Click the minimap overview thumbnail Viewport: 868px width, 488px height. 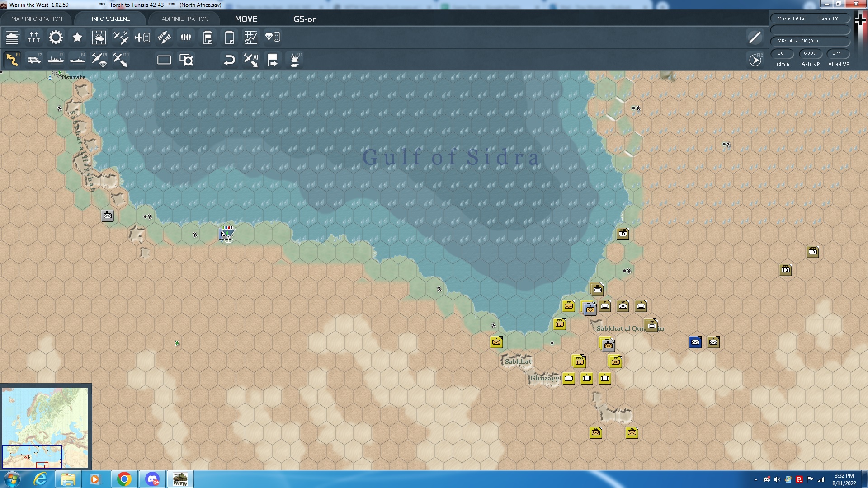[45, 427]
